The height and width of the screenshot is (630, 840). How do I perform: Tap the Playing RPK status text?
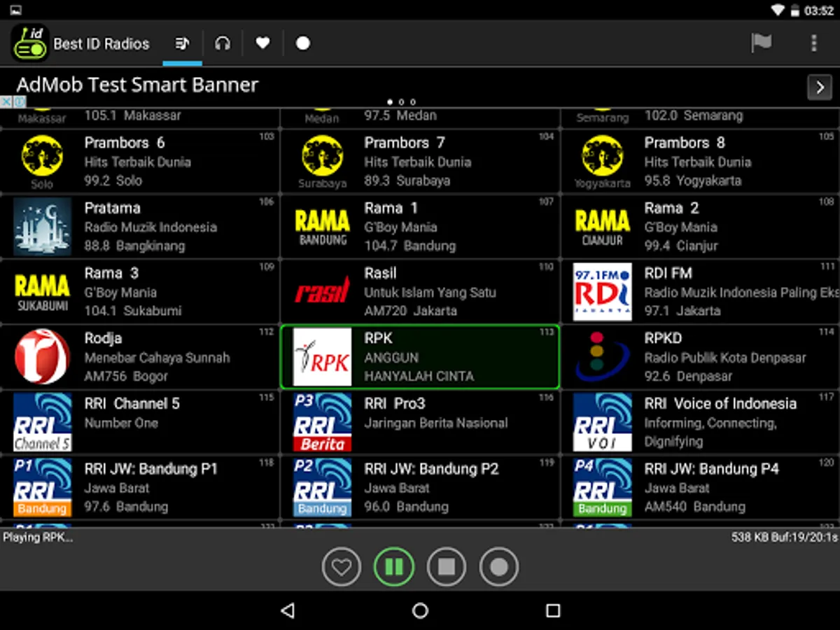tap(38, 538)
